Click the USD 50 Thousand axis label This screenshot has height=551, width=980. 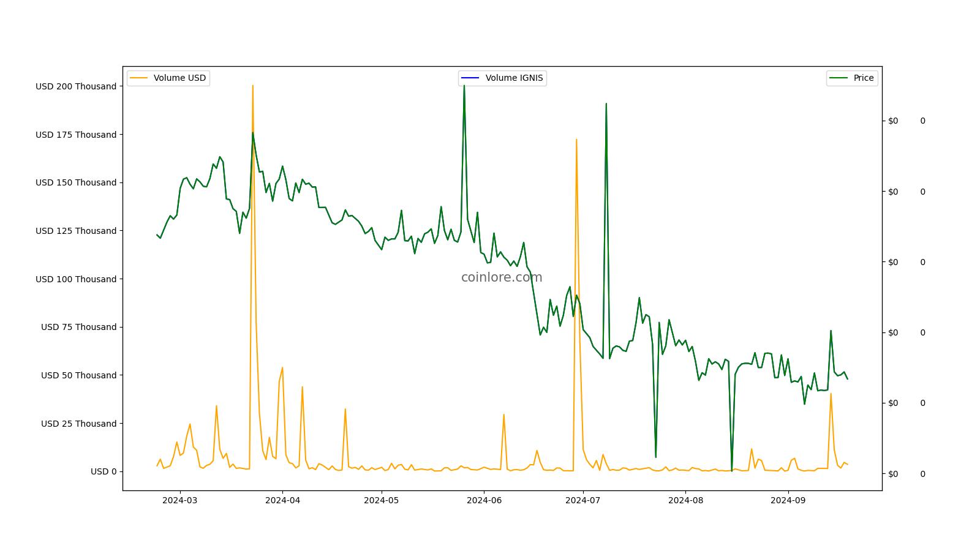pyautogui.click(x=78, y=375)
